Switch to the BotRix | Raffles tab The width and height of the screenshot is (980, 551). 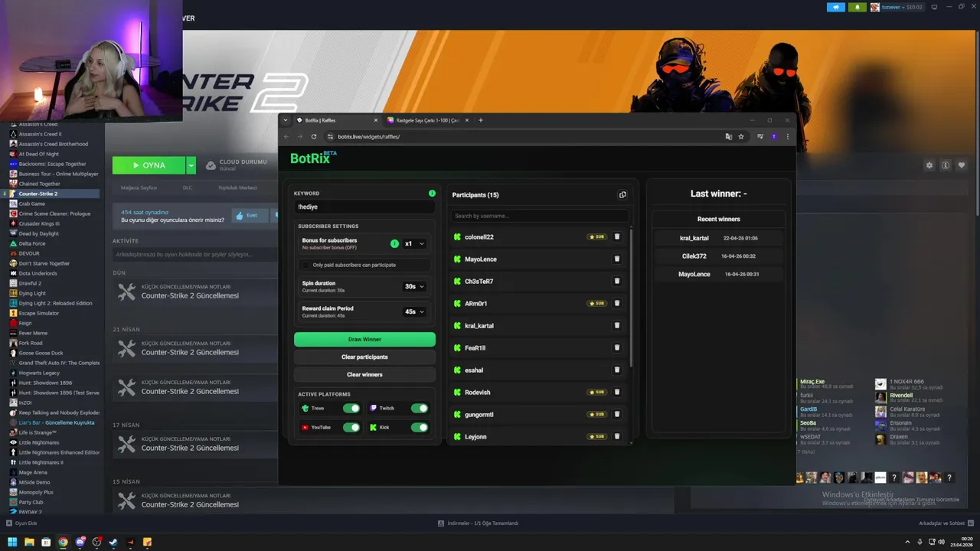coord(337,120)
